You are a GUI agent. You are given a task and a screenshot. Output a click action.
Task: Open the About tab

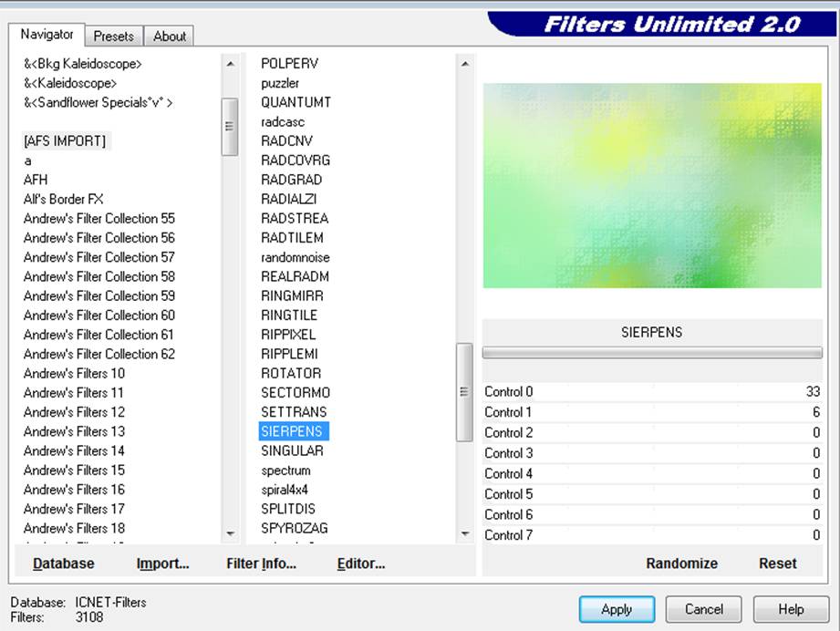169,36
